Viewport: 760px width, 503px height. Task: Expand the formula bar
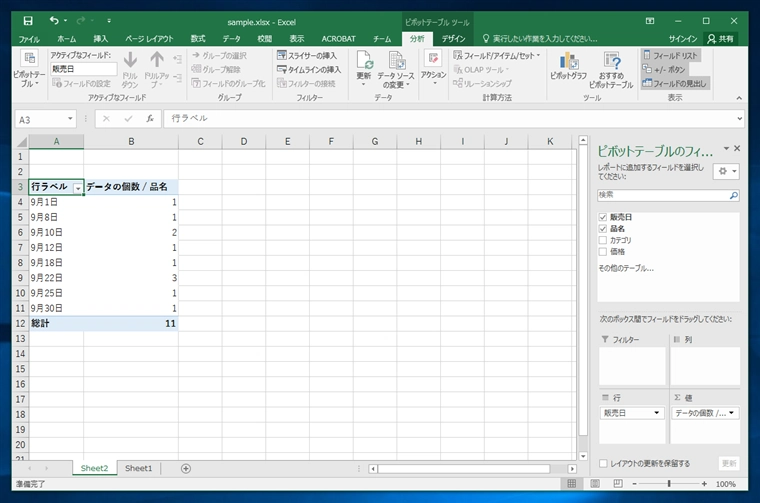(740, 118)
